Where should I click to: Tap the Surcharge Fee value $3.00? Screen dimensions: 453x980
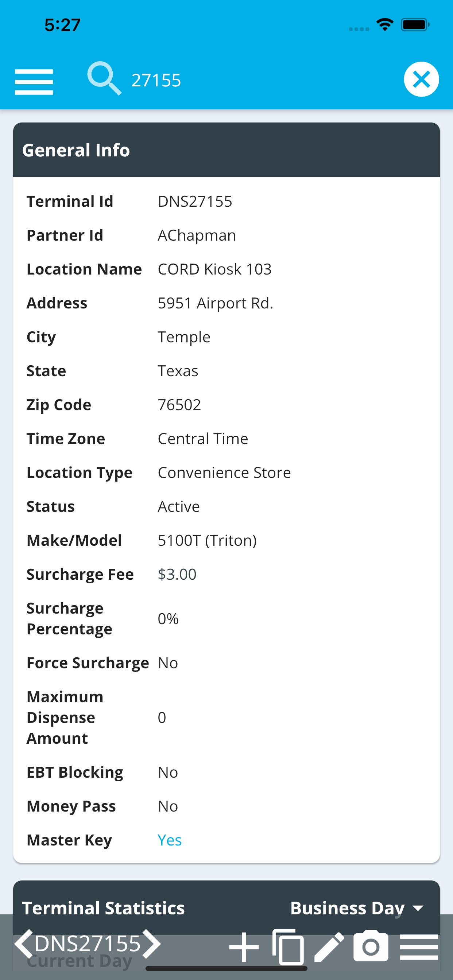pos(177,575)
